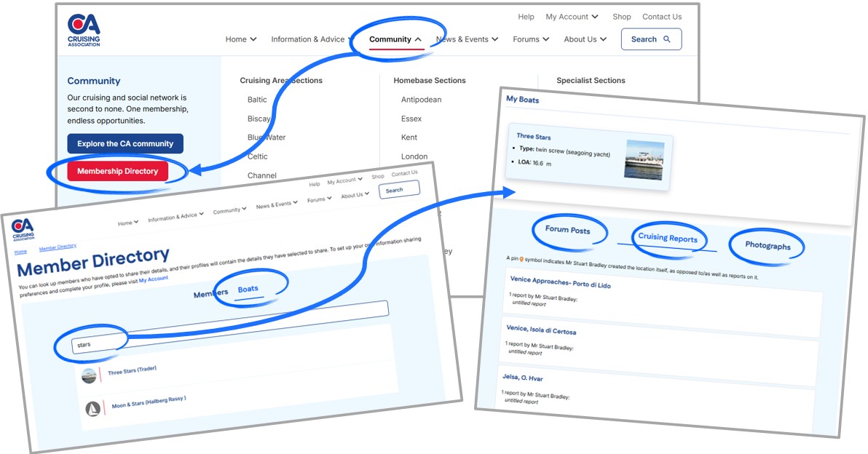The height and width of the screenshot is (454, 868).
Task: Expand Information & Advice menu in top navigation
Action: click(312, 39)
